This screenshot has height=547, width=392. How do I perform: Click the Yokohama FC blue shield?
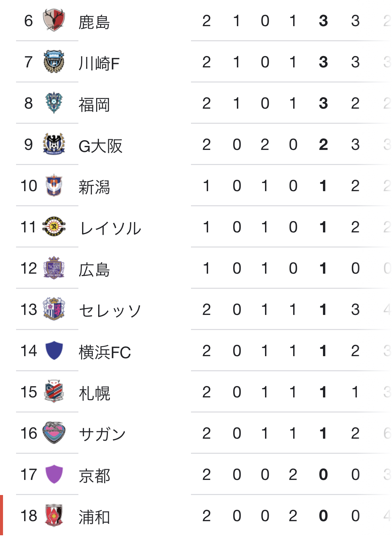click(54, 350)
